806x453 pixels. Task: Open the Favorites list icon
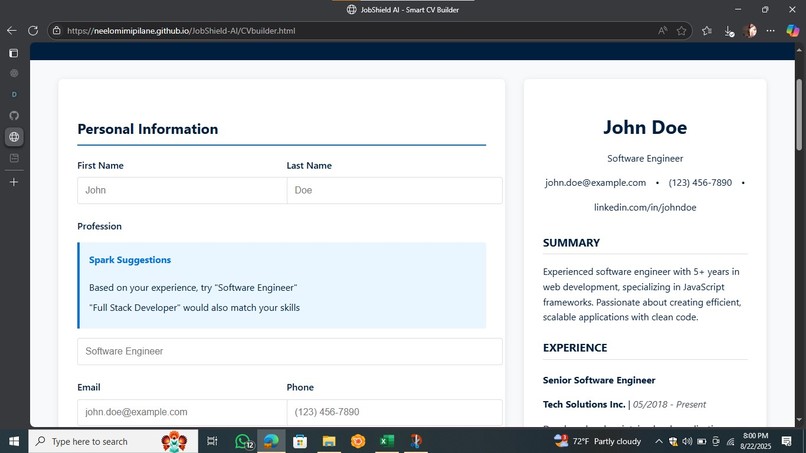coord(707,31)
